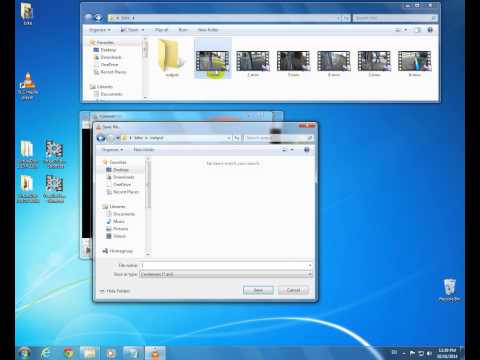Click the Recycle Bin desktop icon
The height and width of the screenshot is (360, 480).
(449, 290)
